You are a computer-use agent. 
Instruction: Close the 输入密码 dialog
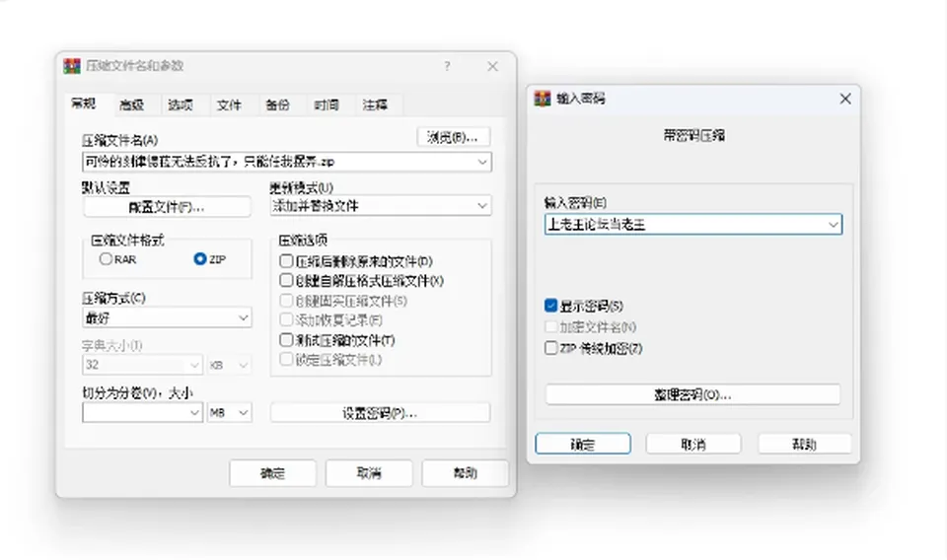(845, 99)
